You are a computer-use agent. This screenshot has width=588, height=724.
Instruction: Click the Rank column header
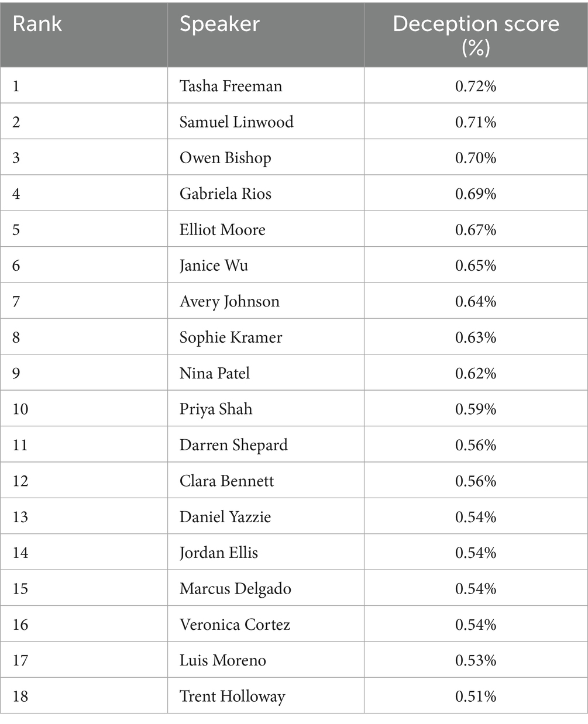37,25
